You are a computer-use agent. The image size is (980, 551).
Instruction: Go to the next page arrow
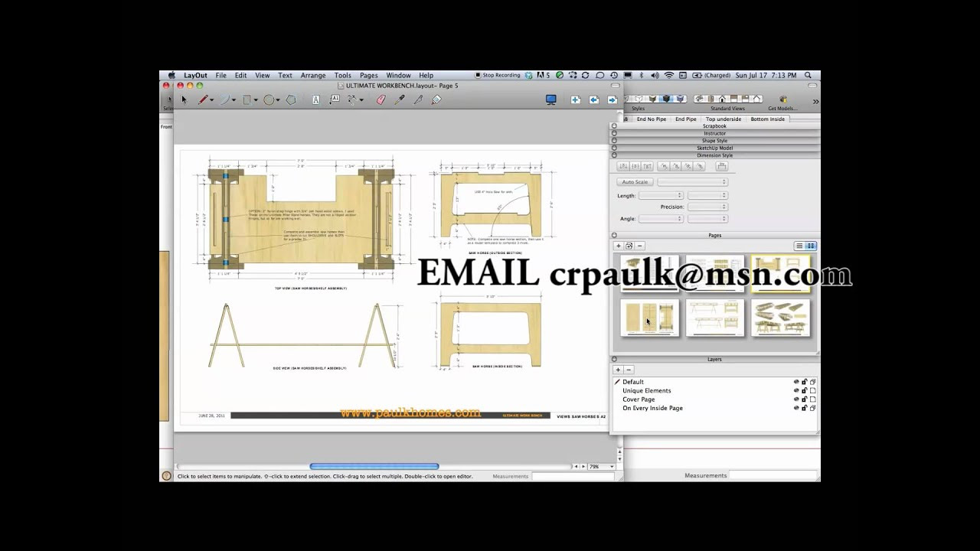pyautogui.click(x=612, y=99)
